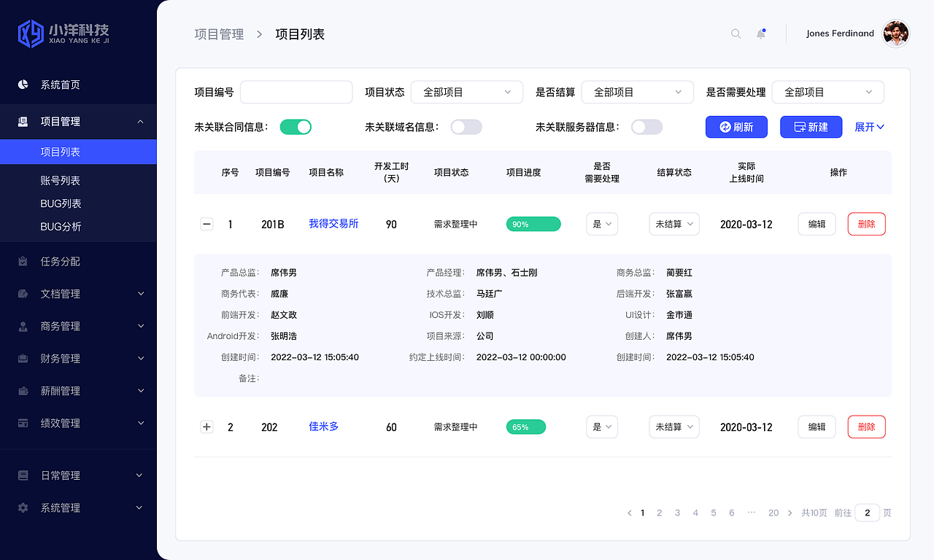The height and width of the screenshot is (560, 934).
Task: Enable the 未关联域名信息 toggle
Action: pyautogui.click(x=466, y=126)
